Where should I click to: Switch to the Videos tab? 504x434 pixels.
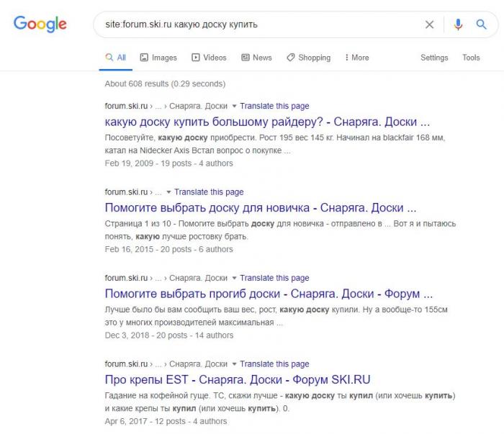pyautogui.click(x=209, y=58)
